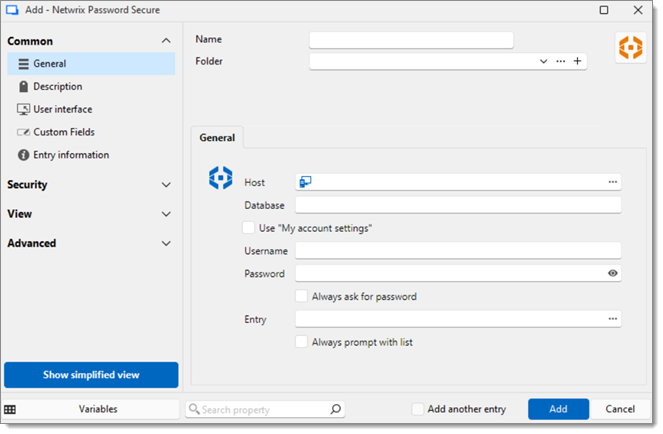Open the Folder ellipsis browse button
The image size is (663, 434).
click(x=560, y=61)
